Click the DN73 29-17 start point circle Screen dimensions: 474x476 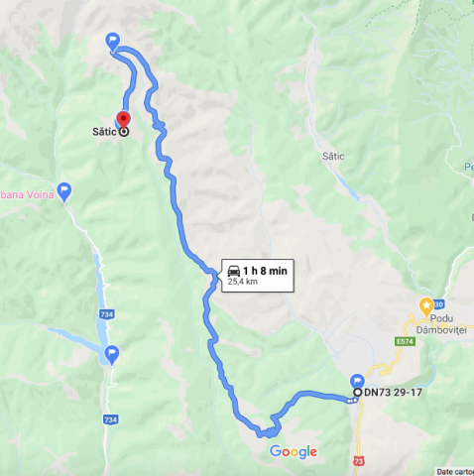click(358, 393)
